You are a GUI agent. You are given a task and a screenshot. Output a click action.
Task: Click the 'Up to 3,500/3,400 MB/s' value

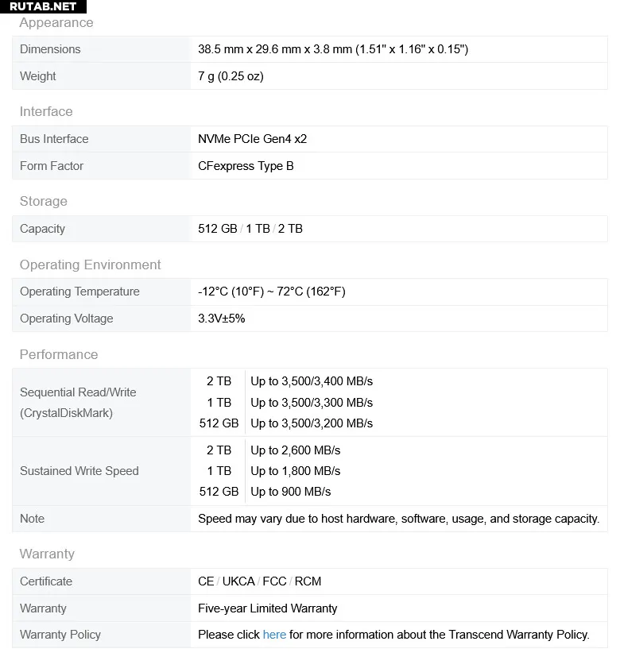[312, 382]
